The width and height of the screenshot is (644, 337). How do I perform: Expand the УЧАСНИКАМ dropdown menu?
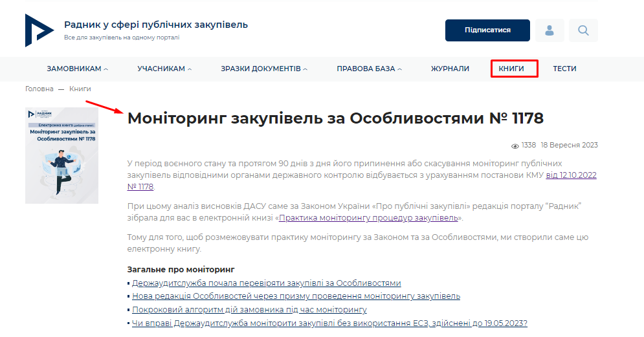[164, 69]
